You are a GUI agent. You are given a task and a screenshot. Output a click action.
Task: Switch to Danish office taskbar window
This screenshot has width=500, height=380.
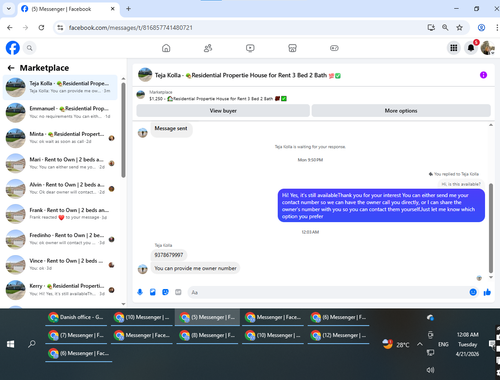76,317
